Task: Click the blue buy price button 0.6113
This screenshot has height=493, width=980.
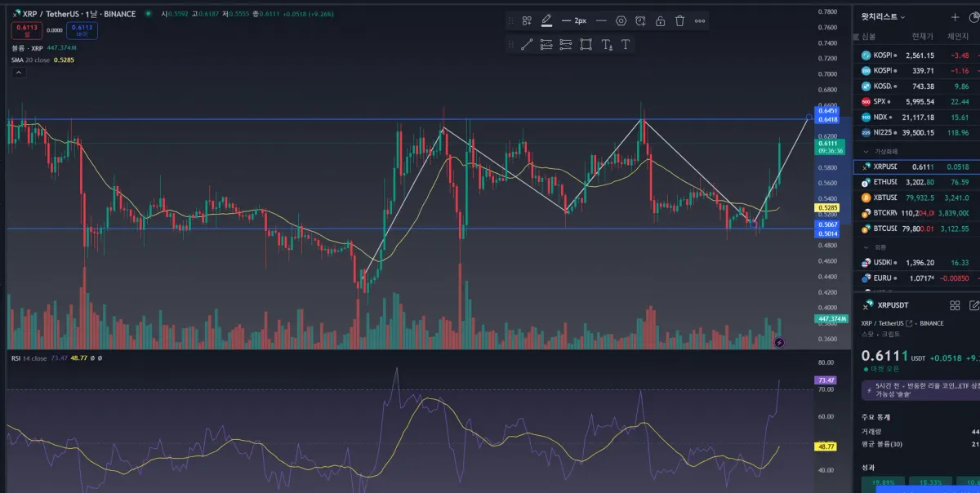Action: click(82, 31)
